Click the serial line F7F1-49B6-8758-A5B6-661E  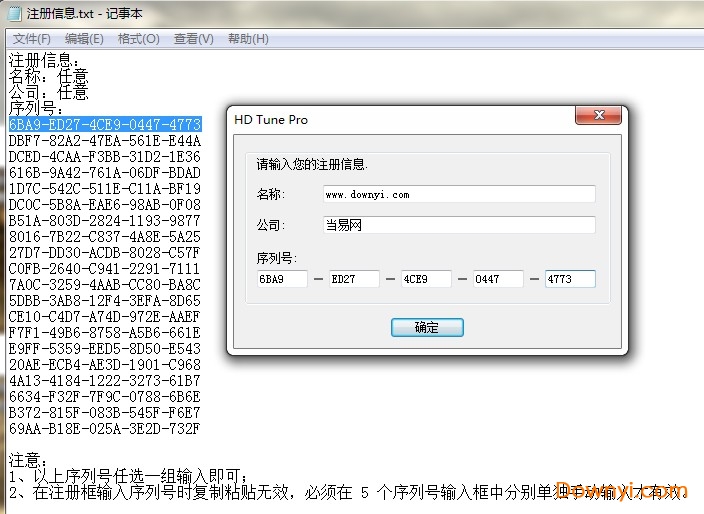pos(105,333)
